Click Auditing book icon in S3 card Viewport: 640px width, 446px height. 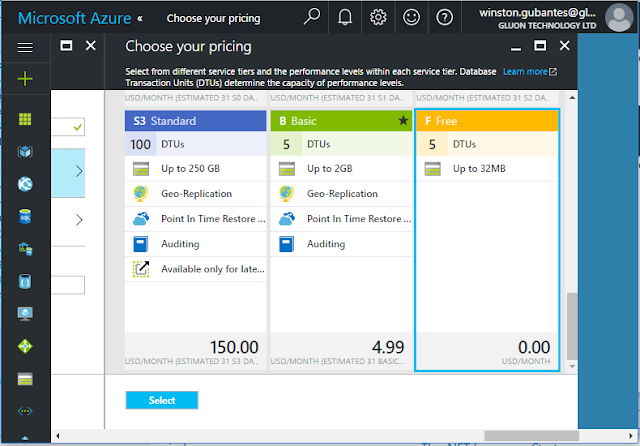coord(141,244)
